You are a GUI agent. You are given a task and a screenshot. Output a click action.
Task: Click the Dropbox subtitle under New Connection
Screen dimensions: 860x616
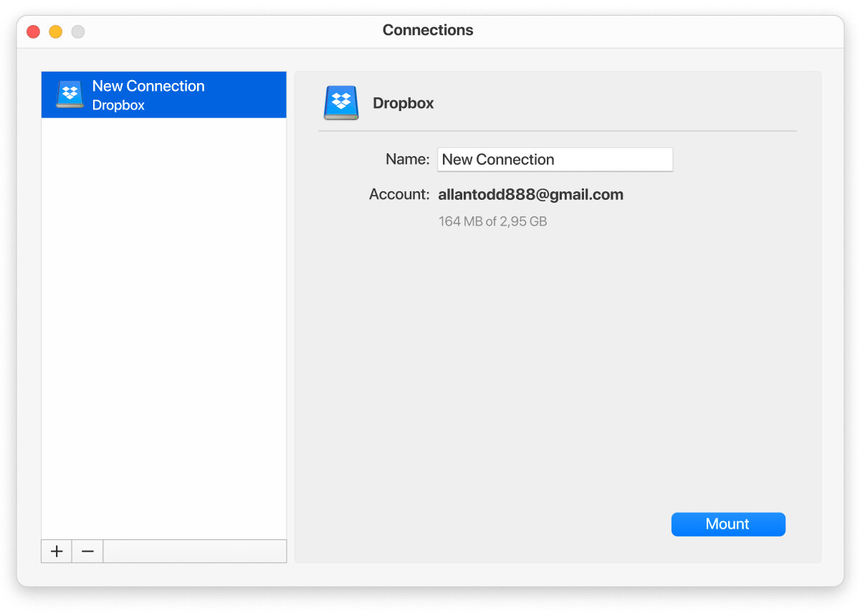click(x=118, y=105)
